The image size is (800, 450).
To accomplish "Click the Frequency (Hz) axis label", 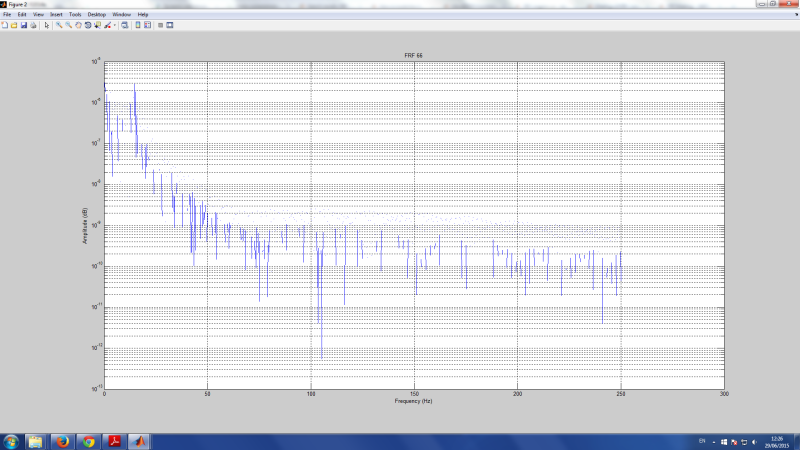I will coord(413,401).
